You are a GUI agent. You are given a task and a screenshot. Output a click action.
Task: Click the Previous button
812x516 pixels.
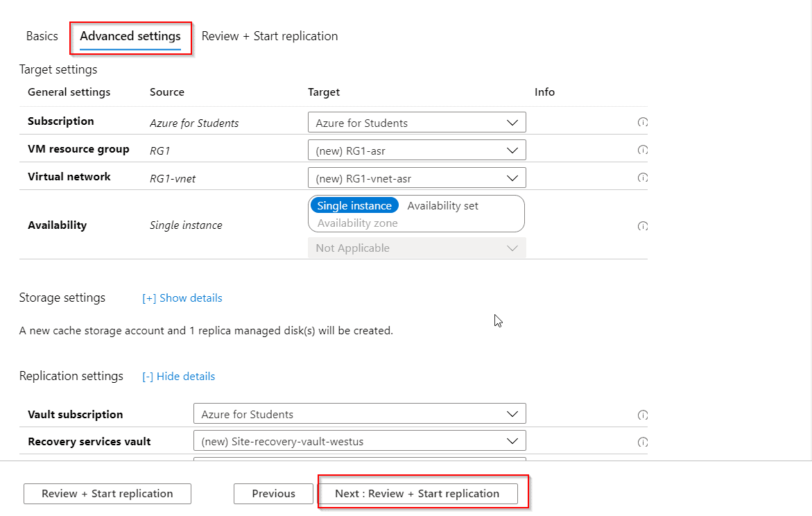pos(273,494)
